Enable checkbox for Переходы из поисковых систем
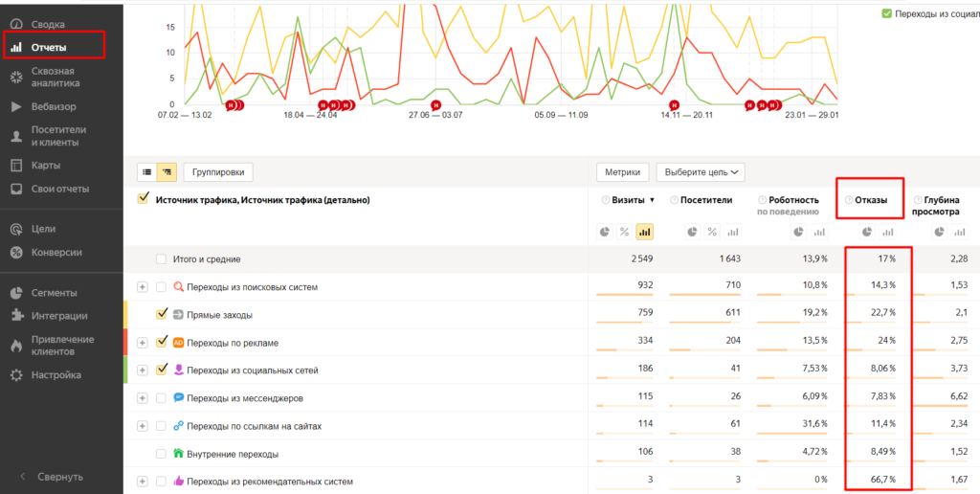Screen dimensions: 980x494 click(161, 287)
